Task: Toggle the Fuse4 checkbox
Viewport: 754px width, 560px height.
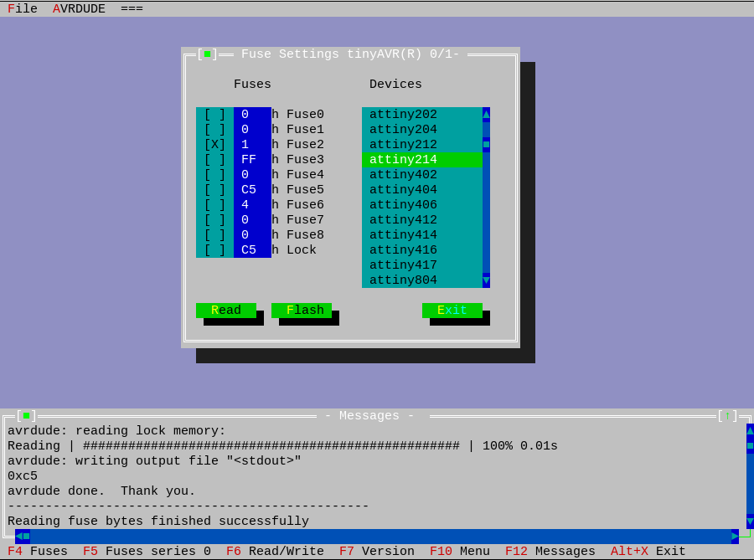Action: click(x=214, y=174)
